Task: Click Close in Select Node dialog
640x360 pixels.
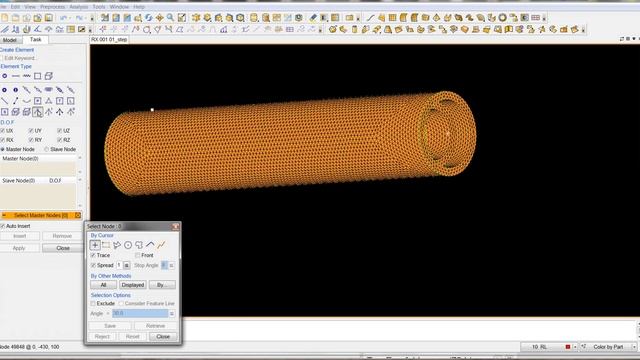Action: pos(163,337)
